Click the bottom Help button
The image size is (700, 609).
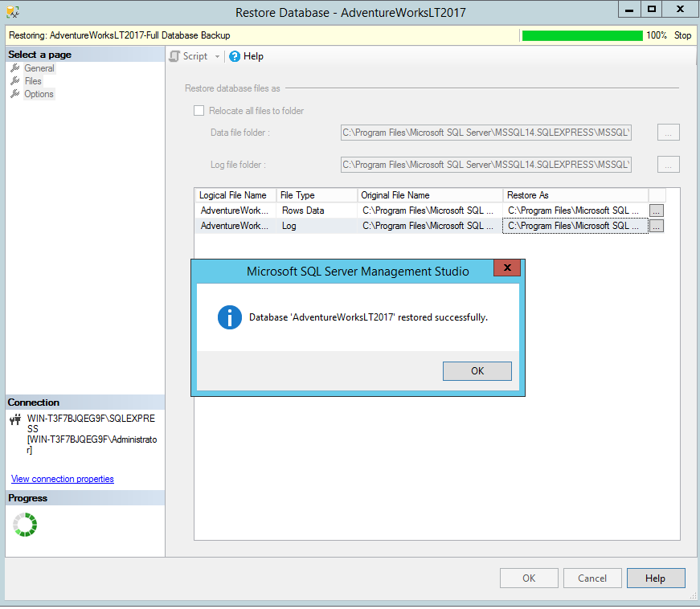click(x=656, y=578)
